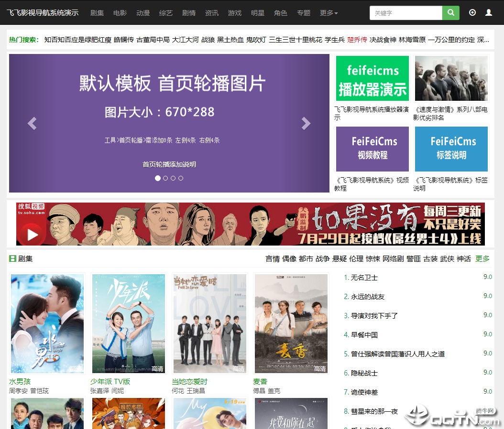Click actor name 周孝安 under 水男孩
This screenshot has height=429, width=504.
(x=18, y=391)
